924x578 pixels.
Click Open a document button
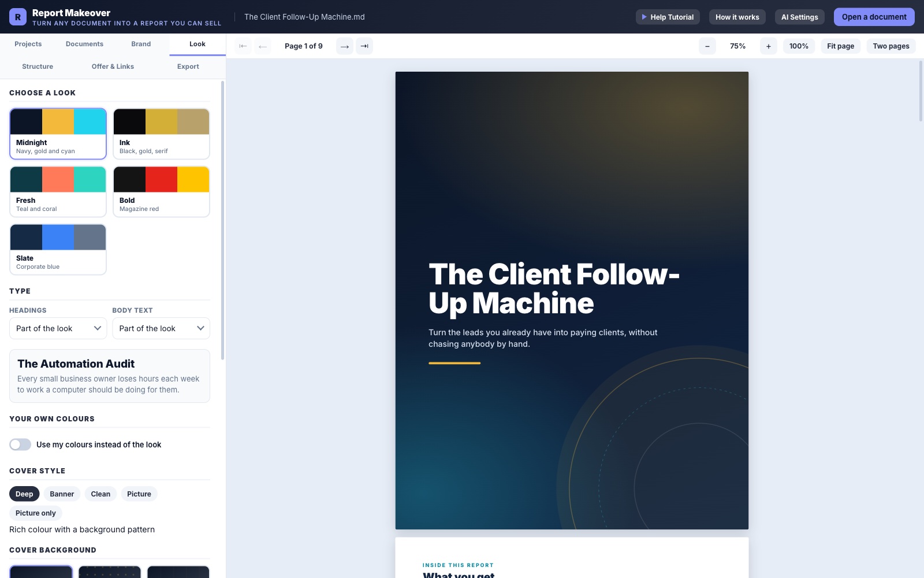(x=874, y=17)
